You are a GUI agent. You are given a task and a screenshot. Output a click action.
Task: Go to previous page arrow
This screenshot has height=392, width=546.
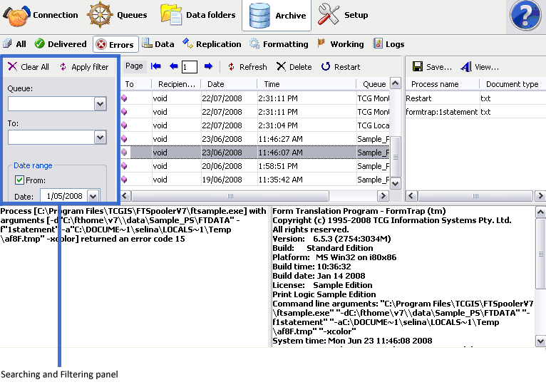click(x=173, y=66)
